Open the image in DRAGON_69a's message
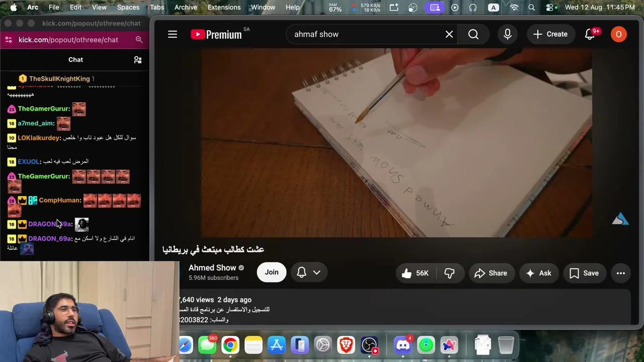Screen dimensions: 644x362 coord(82,224)
